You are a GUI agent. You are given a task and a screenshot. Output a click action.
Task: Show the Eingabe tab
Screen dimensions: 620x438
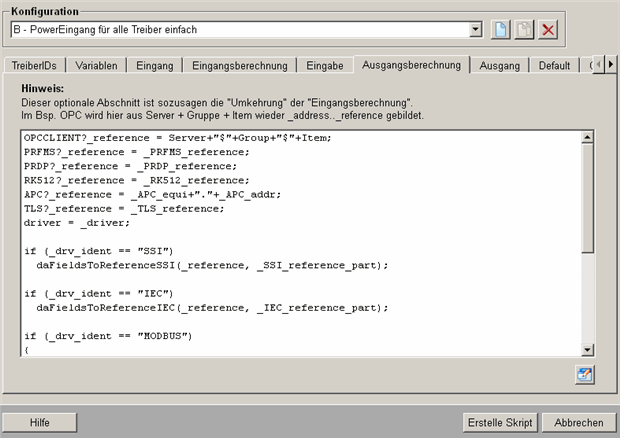[326, 66]
